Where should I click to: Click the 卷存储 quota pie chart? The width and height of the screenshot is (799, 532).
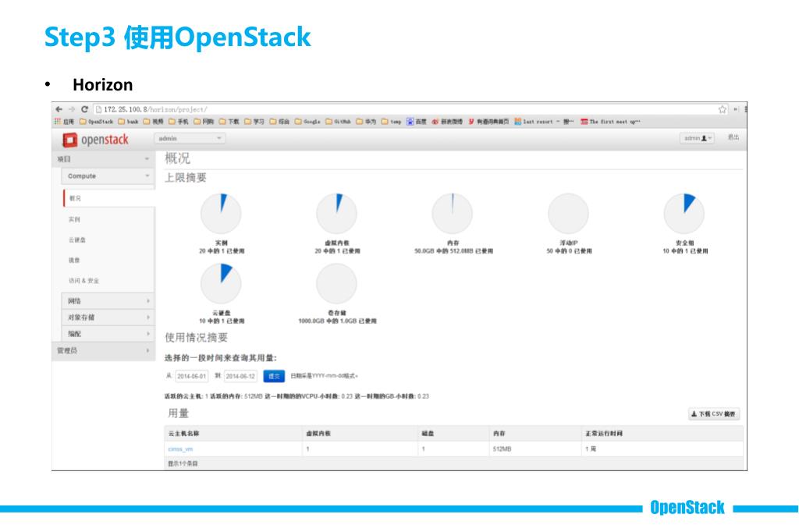click(336, 283)
